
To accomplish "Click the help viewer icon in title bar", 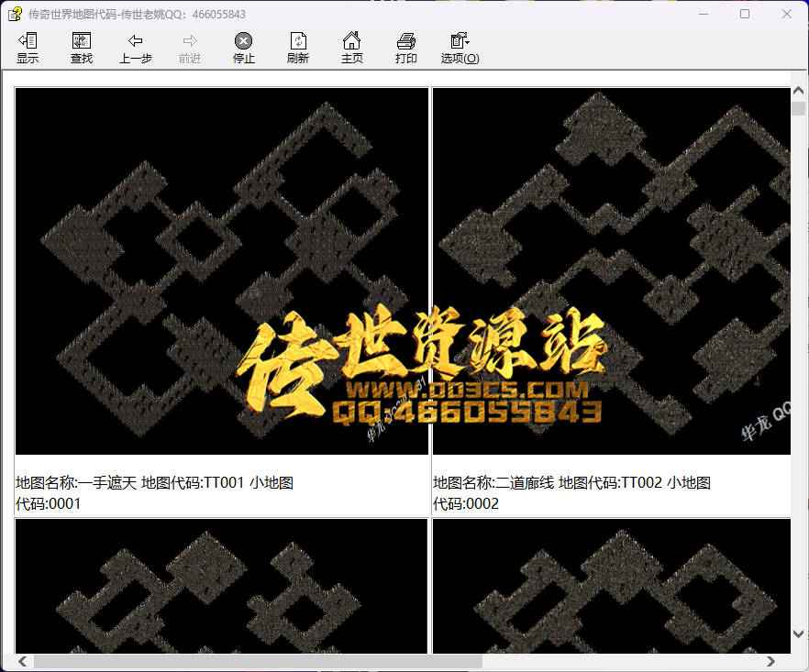I will [15, 14].
